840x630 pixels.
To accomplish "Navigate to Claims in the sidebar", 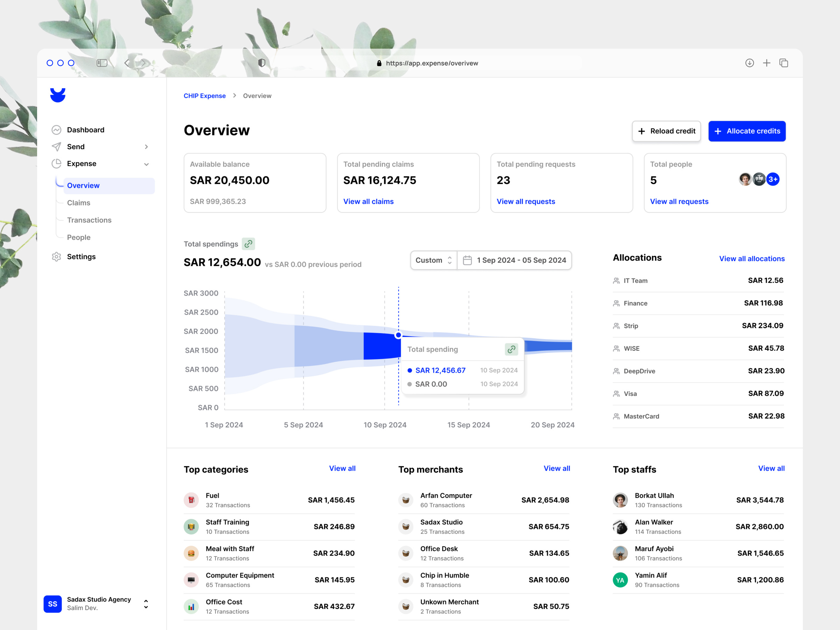I will click(78, 203).
